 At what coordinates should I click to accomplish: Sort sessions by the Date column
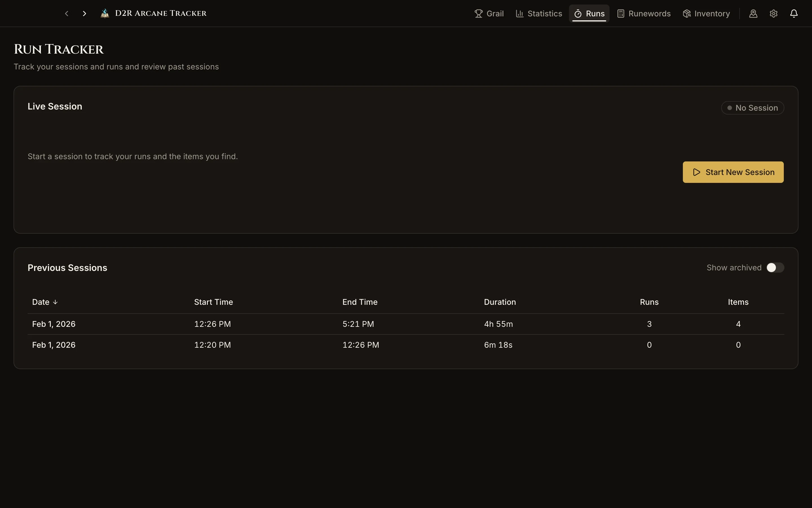(45, 302)
